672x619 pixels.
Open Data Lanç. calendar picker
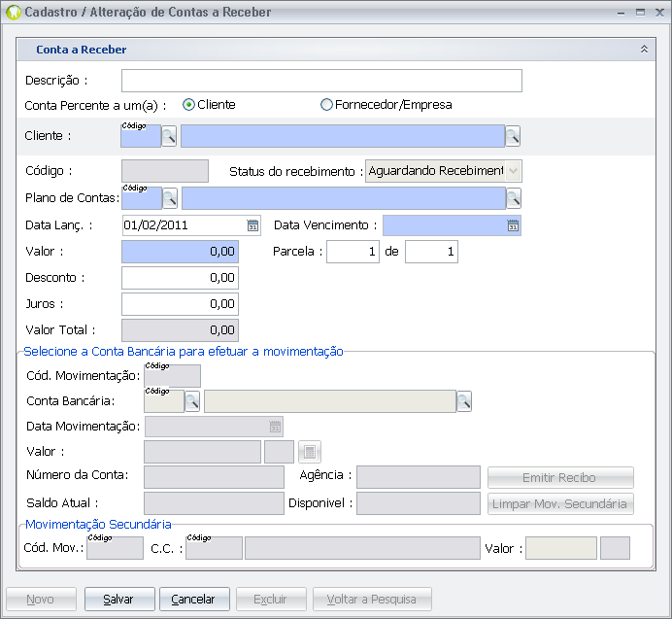(x=252, y=225)
